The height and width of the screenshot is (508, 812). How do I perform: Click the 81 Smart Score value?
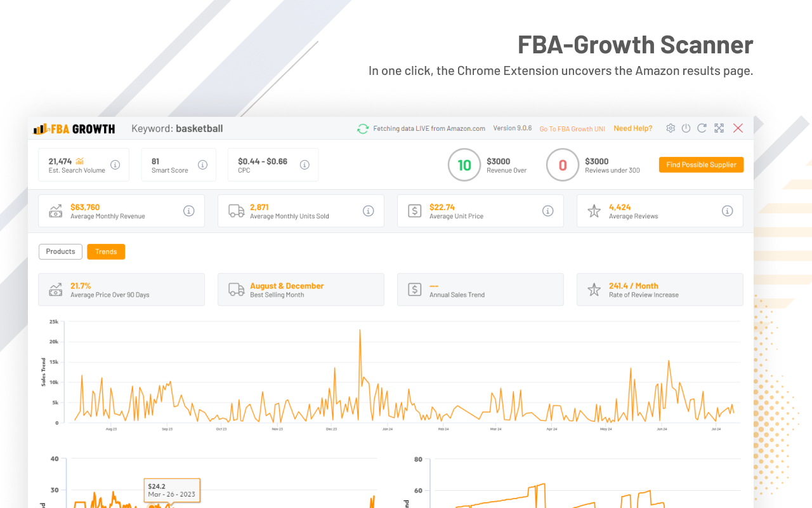point(155,161)
